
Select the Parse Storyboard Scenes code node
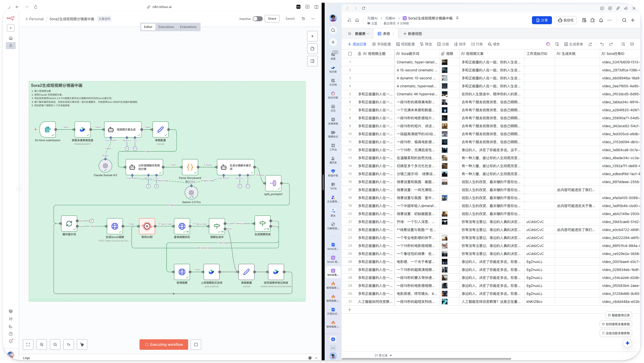point(190,167)
